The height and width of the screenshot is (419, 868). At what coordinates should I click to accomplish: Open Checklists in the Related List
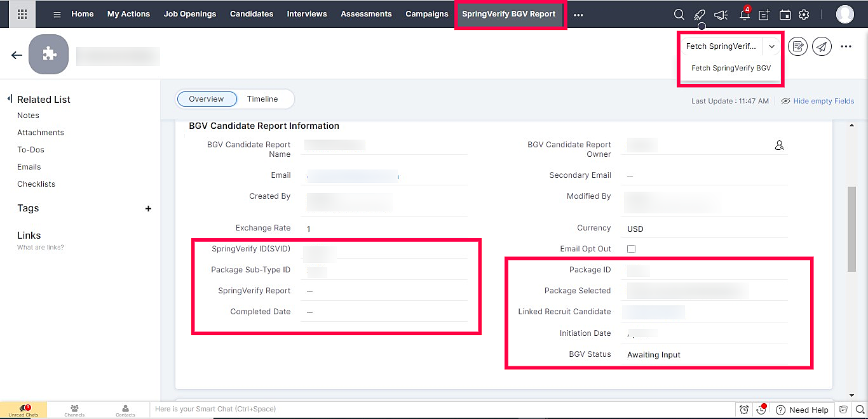coord(36,184)
